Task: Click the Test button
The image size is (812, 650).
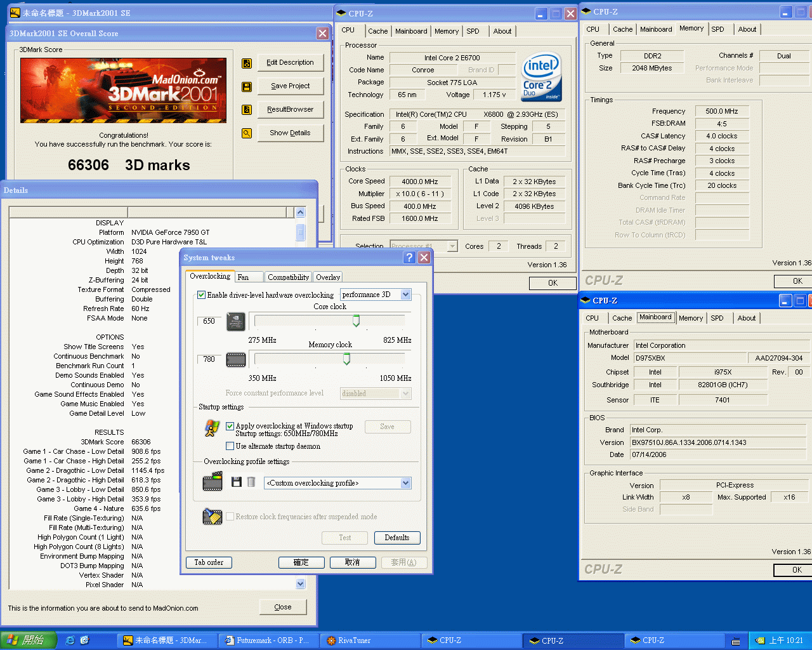Action: pyautogui.click(x=344, y=538)
